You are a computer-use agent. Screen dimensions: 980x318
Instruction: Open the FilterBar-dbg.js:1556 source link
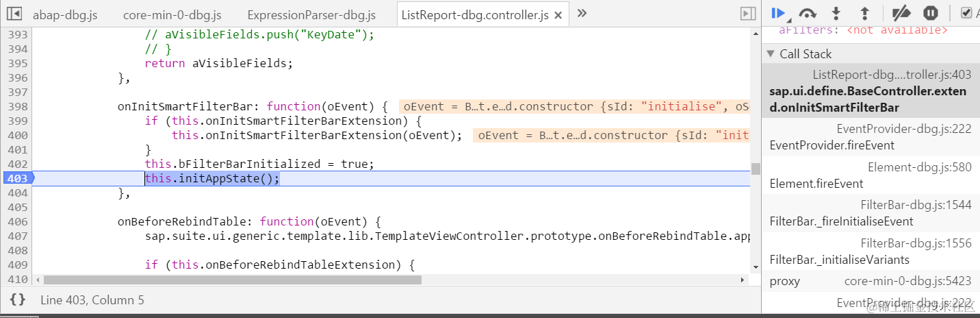pos(916,243)
